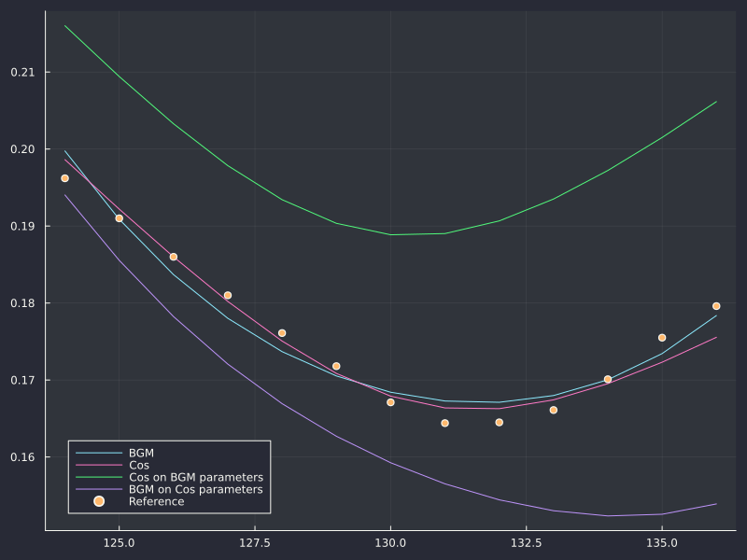Click the 130.0 x-axis tick label
The height and width of the screenshot is (560, 747).
390,543
